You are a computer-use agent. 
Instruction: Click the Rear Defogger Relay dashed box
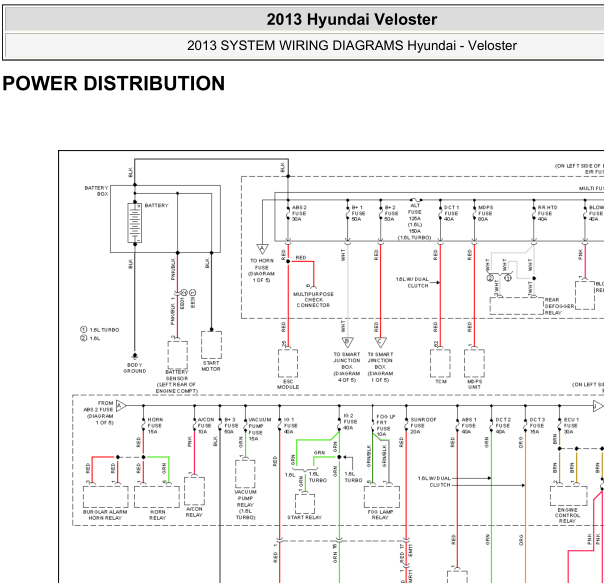517,306
